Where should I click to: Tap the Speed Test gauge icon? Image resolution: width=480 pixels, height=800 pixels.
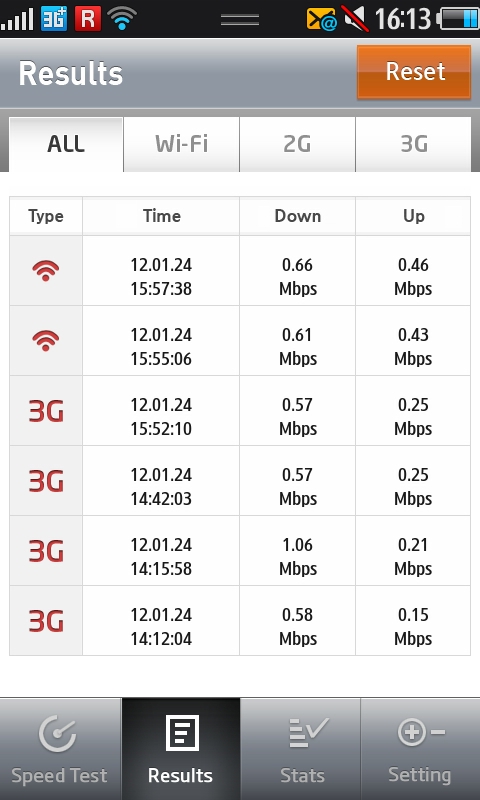[x=58, y=734]
